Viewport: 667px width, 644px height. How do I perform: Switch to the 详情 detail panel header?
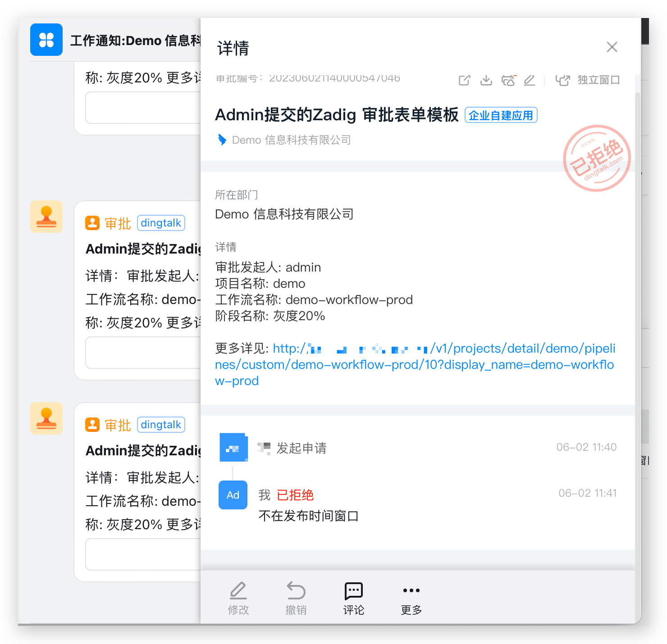[232, 48]
